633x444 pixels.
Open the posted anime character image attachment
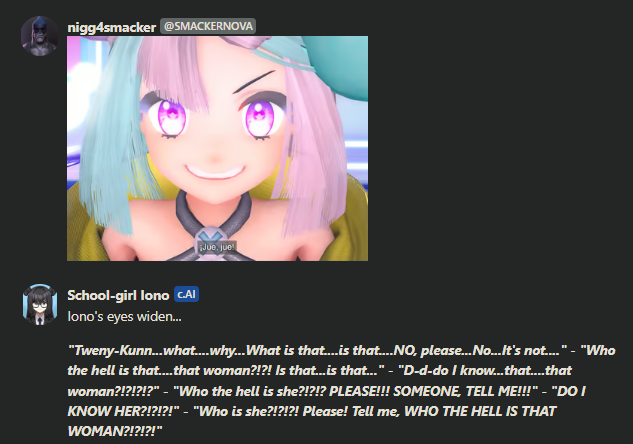tap(217, 148)
